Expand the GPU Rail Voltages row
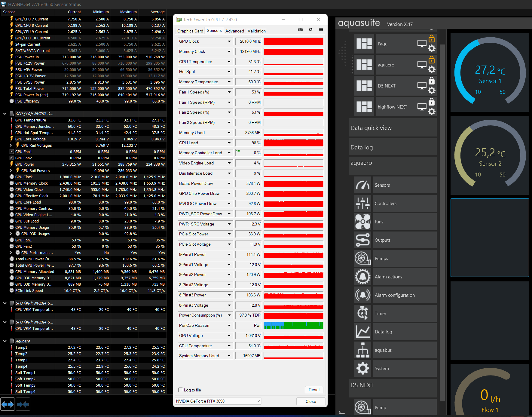The width and height of the screenshot is (532, 417). click(x=11, y=145)
